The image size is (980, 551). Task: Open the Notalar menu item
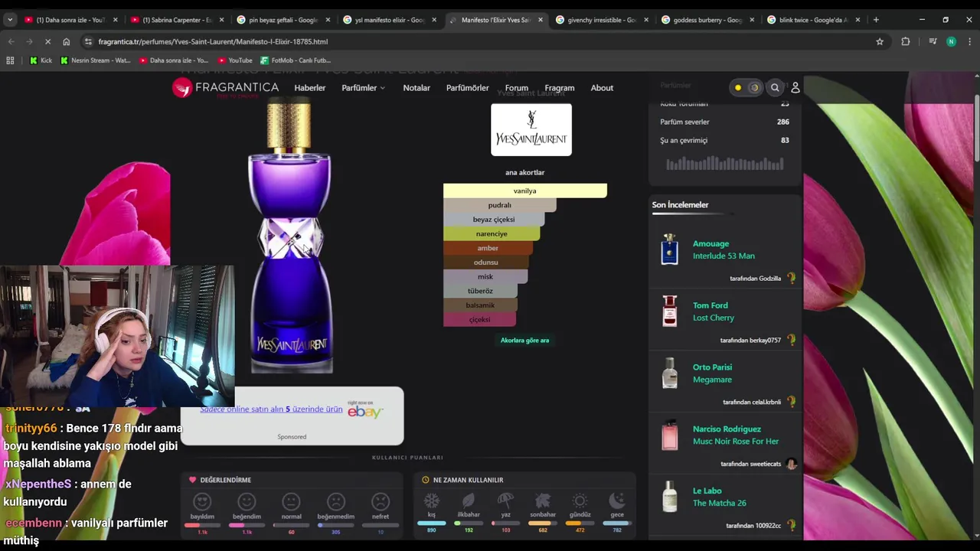(x=416, y=88)
